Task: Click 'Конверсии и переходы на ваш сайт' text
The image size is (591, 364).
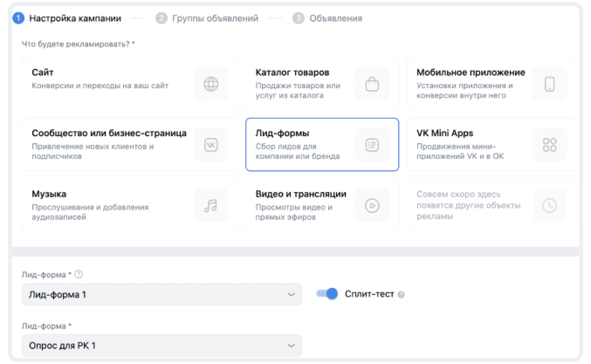Action: [100, 86]
